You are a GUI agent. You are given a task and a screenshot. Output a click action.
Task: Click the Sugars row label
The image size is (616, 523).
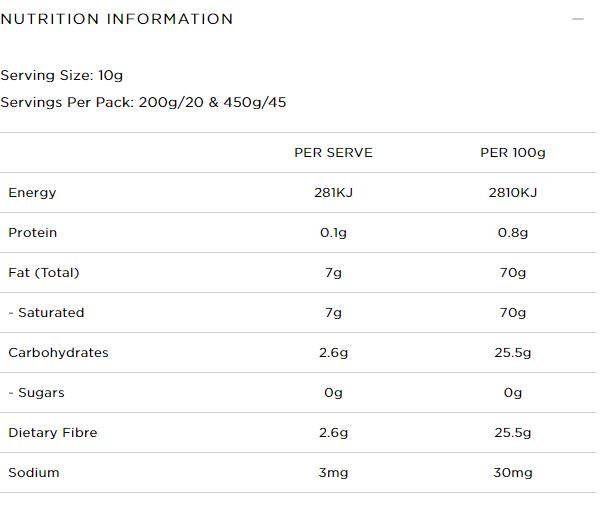[36, 393]
